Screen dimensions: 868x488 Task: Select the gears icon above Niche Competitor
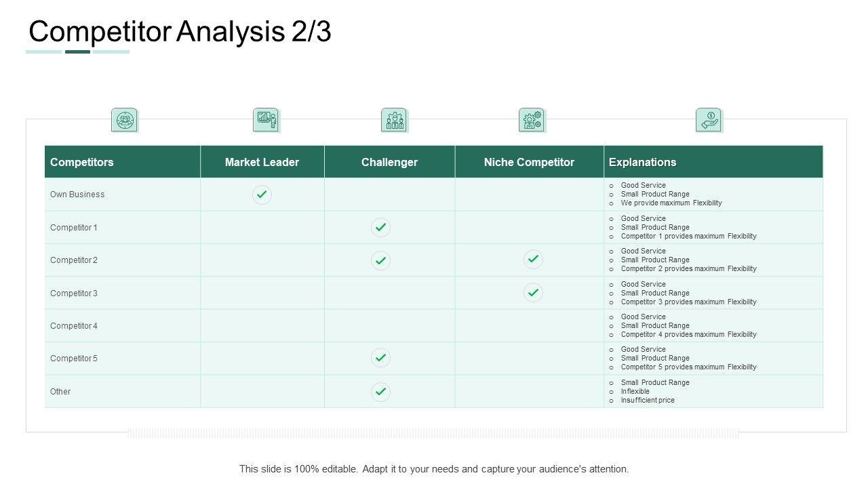532,120
